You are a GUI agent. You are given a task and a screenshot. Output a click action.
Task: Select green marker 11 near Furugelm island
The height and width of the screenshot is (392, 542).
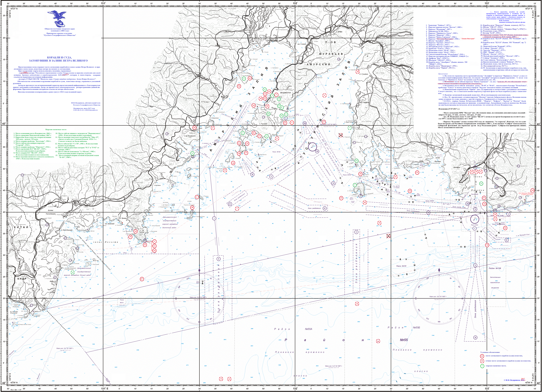pyautogui.click(x=73, y=272)
